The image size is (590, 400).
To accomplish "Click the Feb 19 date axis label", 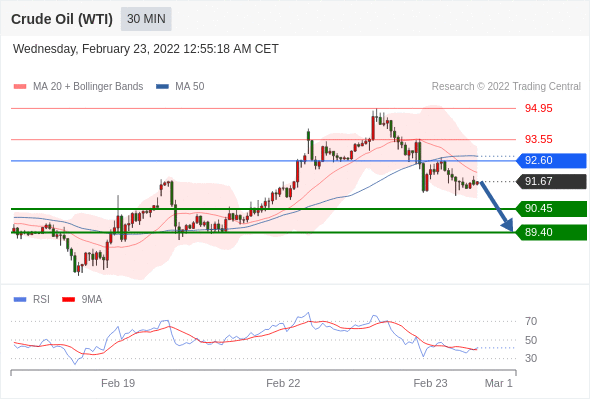I will point(118,383).
